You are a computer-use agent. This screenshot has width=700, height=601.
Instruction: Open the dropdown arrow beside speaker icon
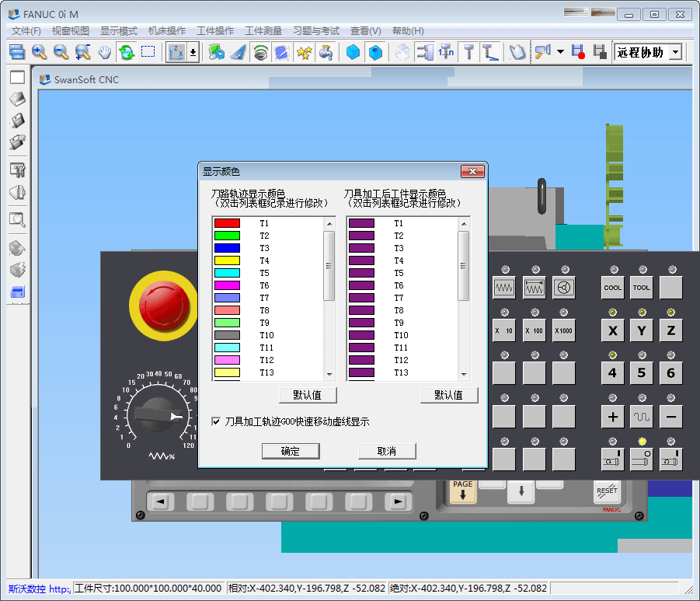tap(560, 52)
